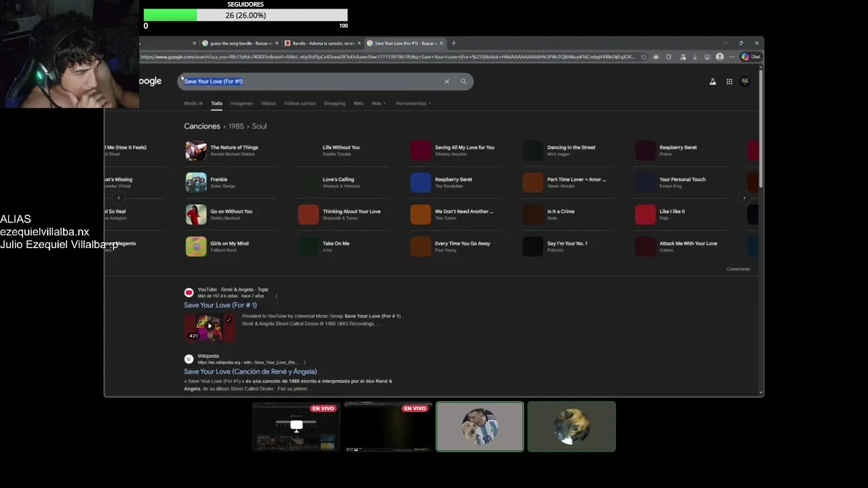Screen dimensions: 868x488
Task: Open the browser three-dots menu
Action: click(732, 57)
